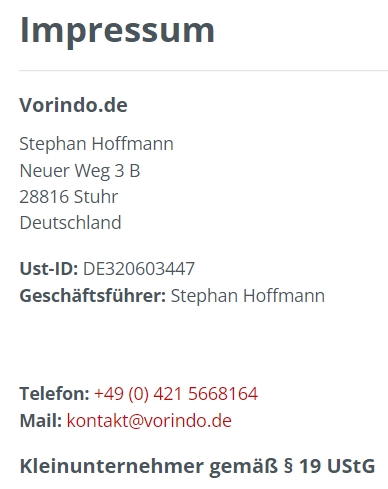The width and height of the screenshot is (388, 489).
Task: Click the word Stuhr in the address
Action: click(96, 197)
